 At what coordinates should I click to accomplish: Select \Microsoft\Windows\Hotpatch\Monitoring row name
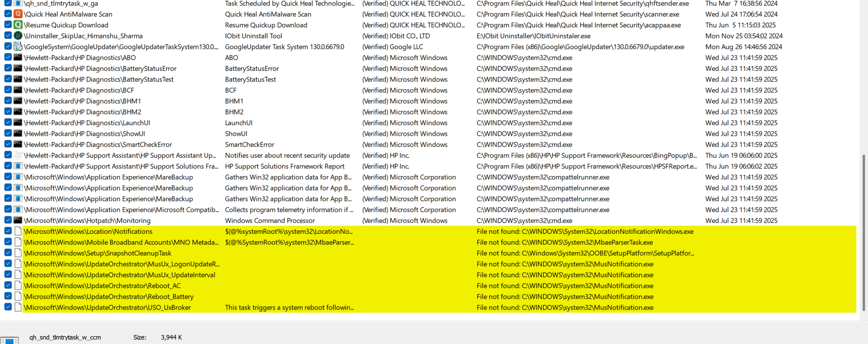[87, 220]
